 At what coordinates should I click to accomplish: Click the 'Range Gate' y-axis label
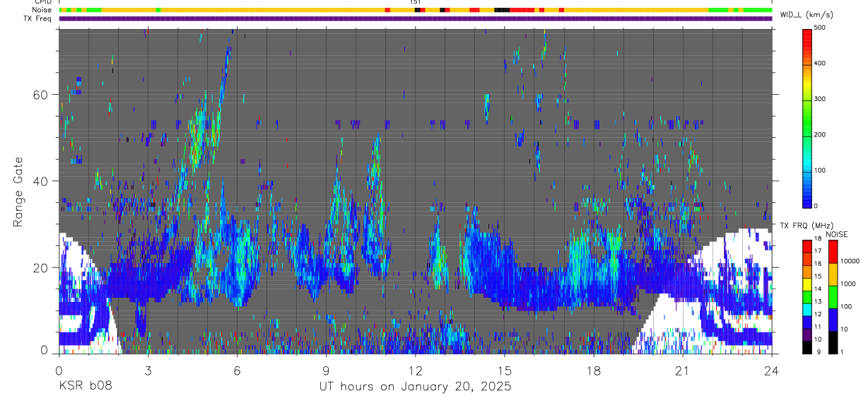[17, 192]
